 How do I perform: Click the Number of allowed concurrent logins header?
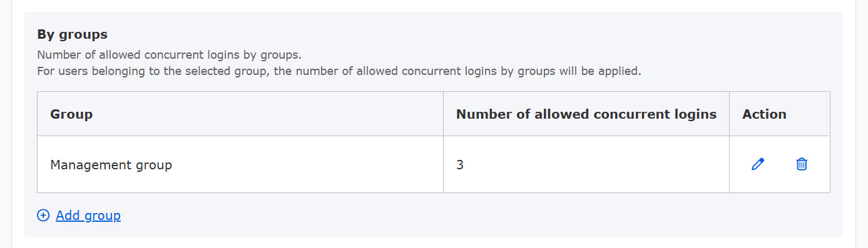click(x=586, y=114)
